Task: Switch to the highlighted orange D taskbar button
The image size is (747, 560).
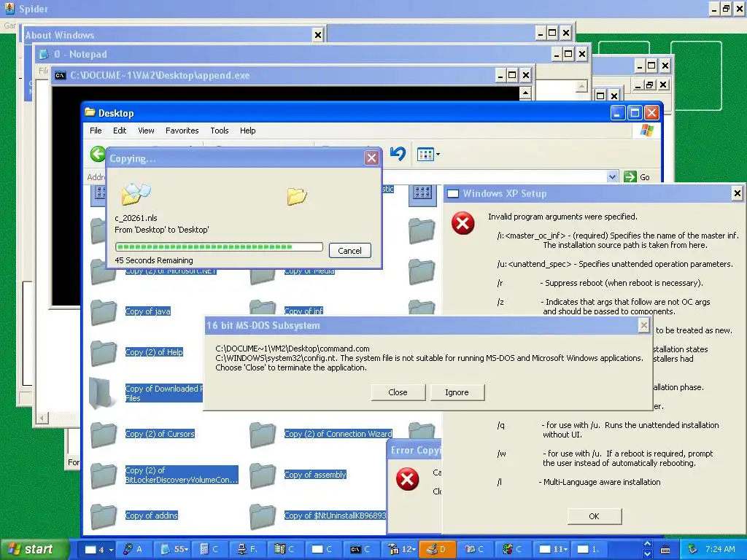Action: coord(437,549)
